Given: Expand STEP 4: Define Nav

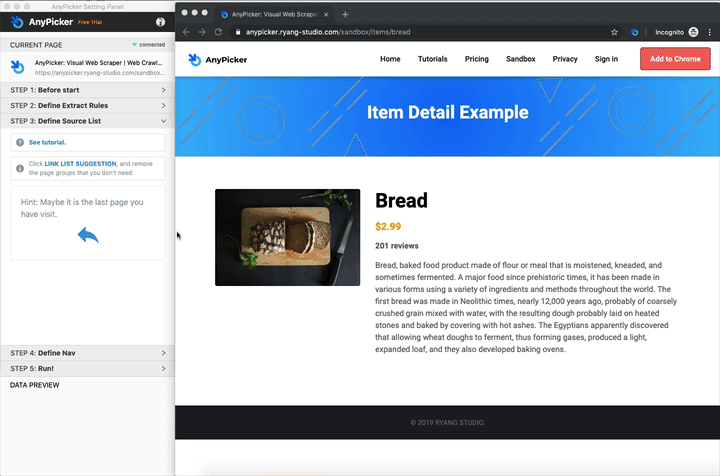Looking at the screenshot, I should [x=88, y=353].
